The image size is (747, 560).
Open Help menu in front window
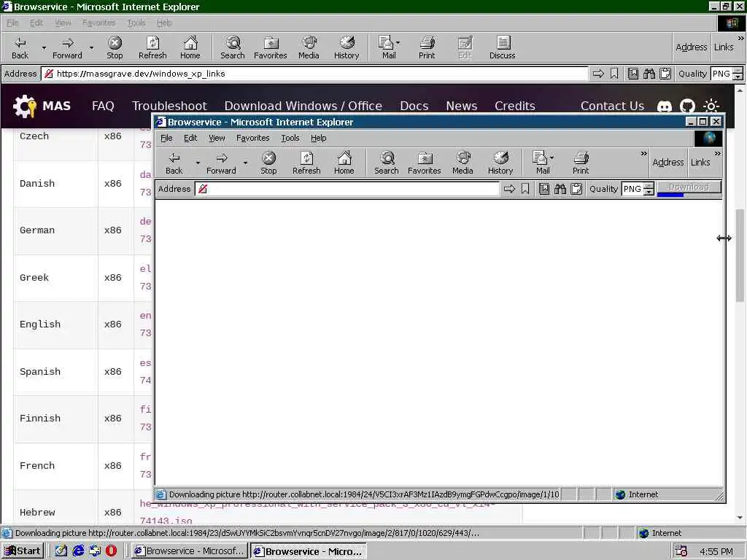(318, 138)
